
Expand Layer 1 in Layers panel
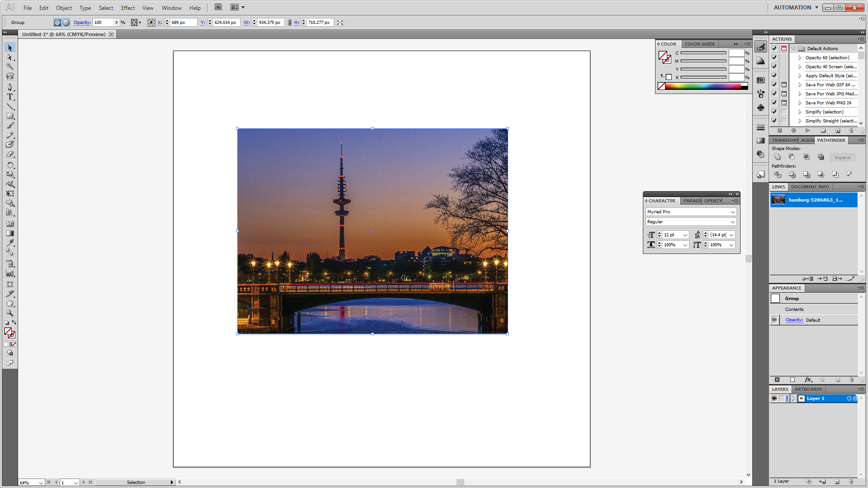793,399
